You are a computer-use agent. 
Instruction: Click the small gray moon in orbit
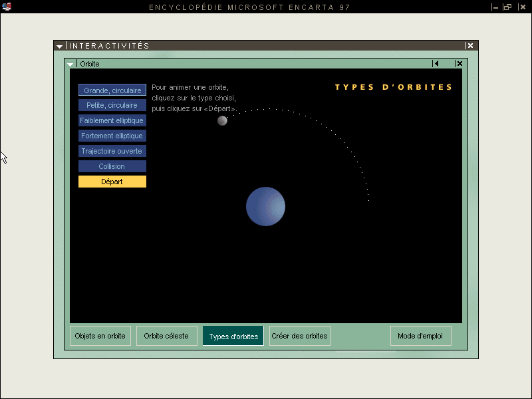(222, 120)
